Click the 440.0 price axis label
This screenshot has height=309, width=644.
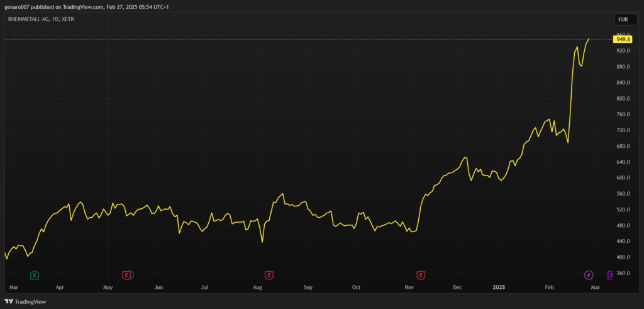pos(623,241)
